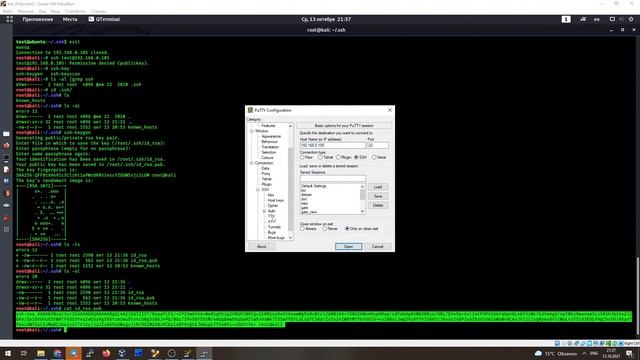
Task: Select SSH connection type
Action: (x=361, y=157)
